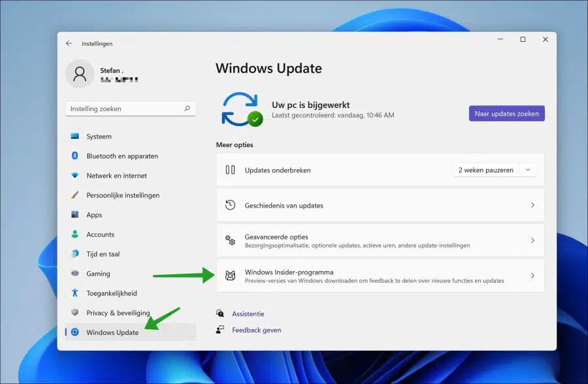Open the Feedback geven link

[257, 330]
